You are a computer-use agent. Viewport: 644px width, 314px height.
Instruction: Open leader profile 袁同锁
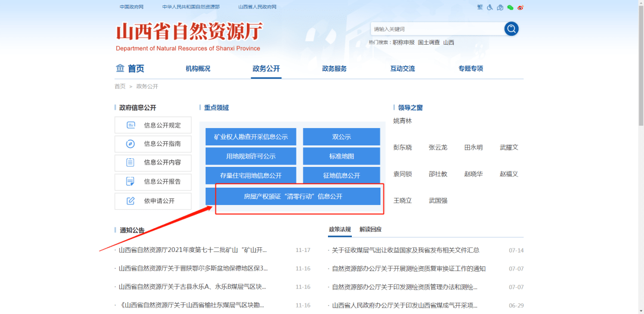[402, 174]
